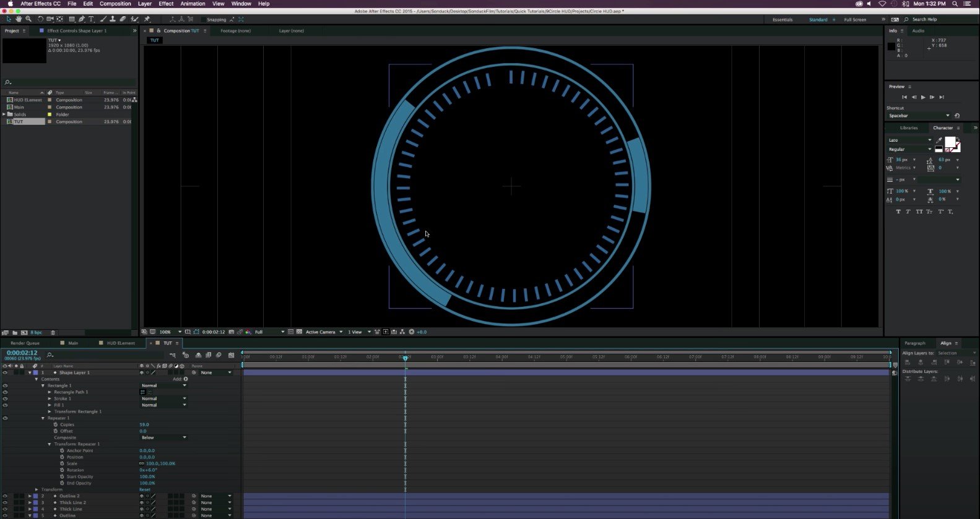Screen dimensions: 980x519
Task: Select the Hand tool in the toolbar
Action: tap(19, 19)
